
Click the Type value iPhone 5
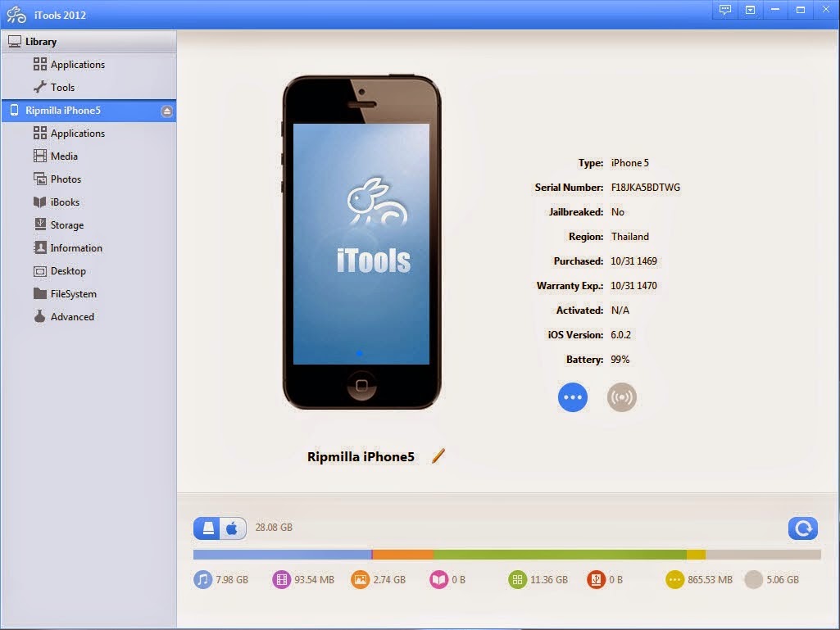click(x=630, y=163)
